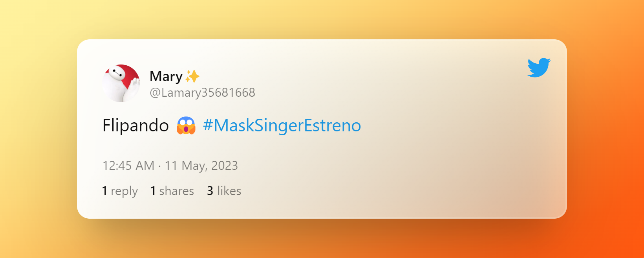Click the number 1 before reply
644x258 pixels.
pos(105,191)
